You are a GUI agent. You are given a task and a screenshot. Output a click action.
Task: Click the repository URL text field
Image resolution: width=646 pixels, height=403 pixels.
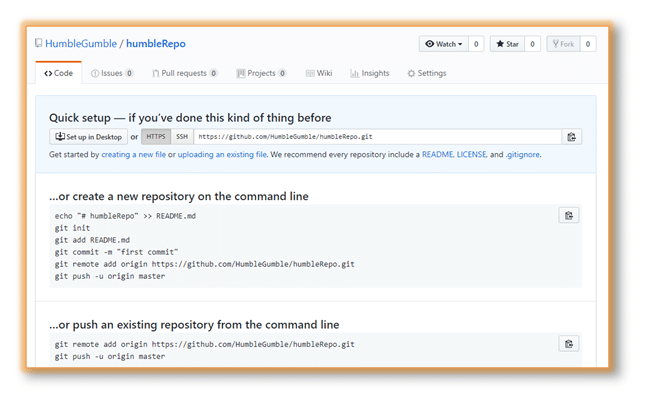377,137
